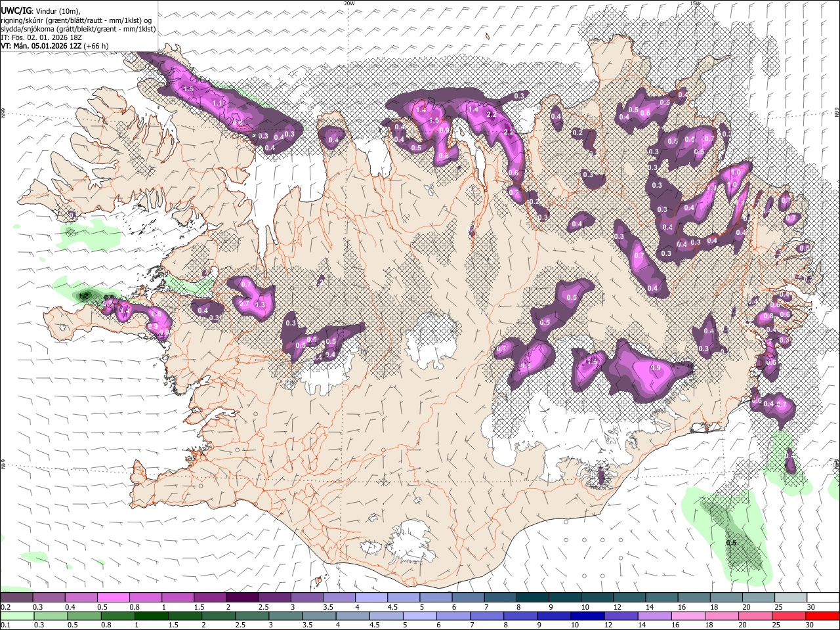Pick the darkest purple 2 mm snow swatch

click(242, 598)
